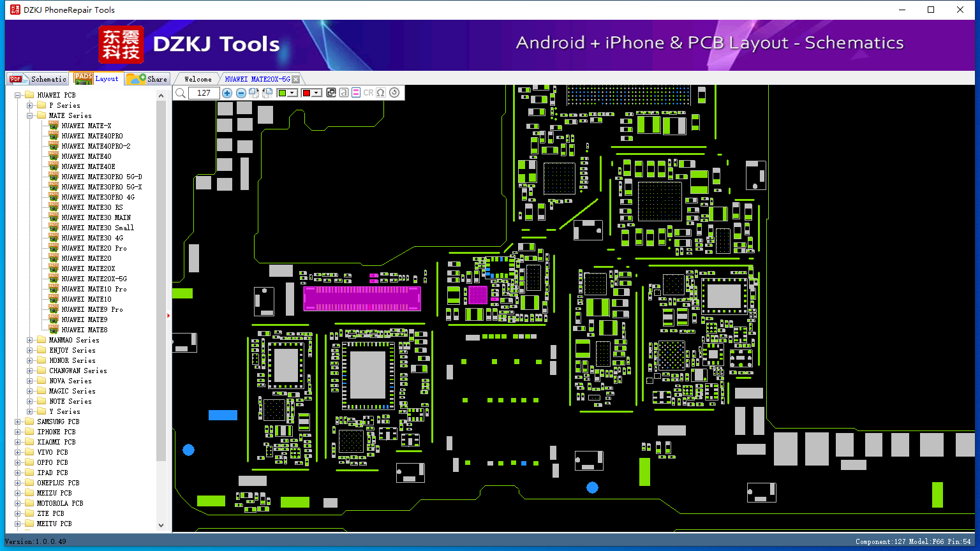Select HUAWEI MATE20X-5G in the tree
980x551 pixels.
[94, 279]
